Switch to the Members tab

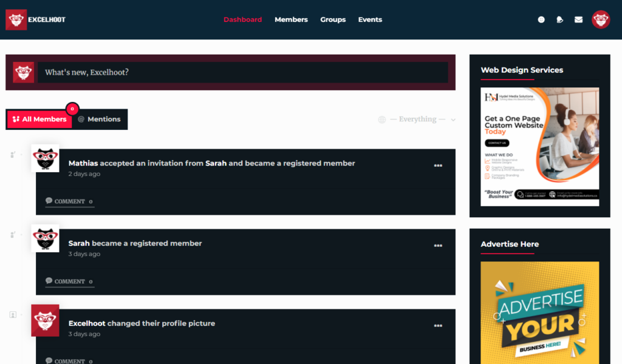[x=291, y=19]
